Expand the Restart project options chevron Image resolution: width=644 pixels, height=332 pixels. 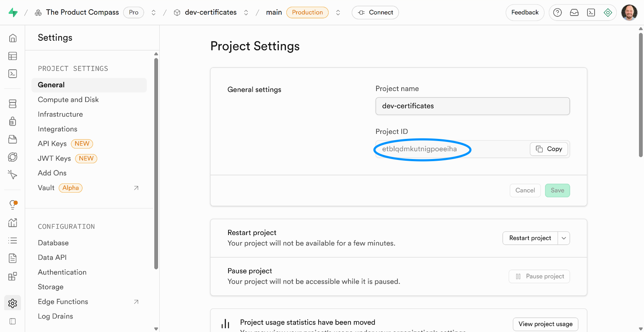(x=564, y=238)
